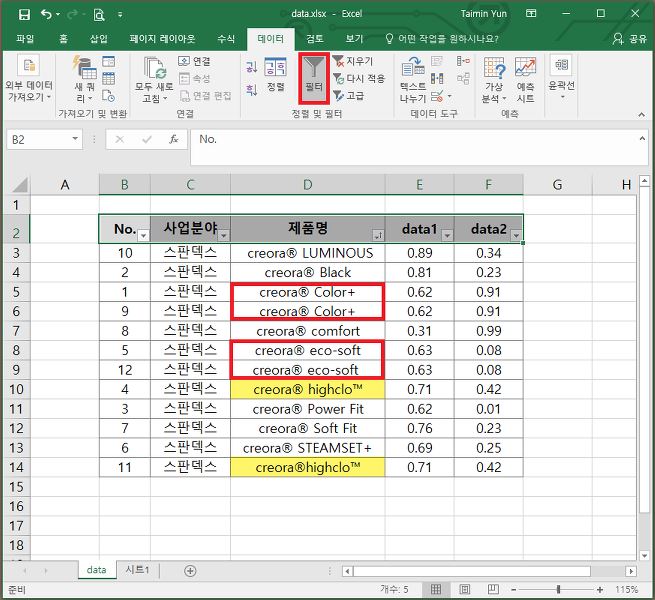Click Ribbon Display Options icon in title bar
Viewport: 655px width, 600px height.
point(531,14)
